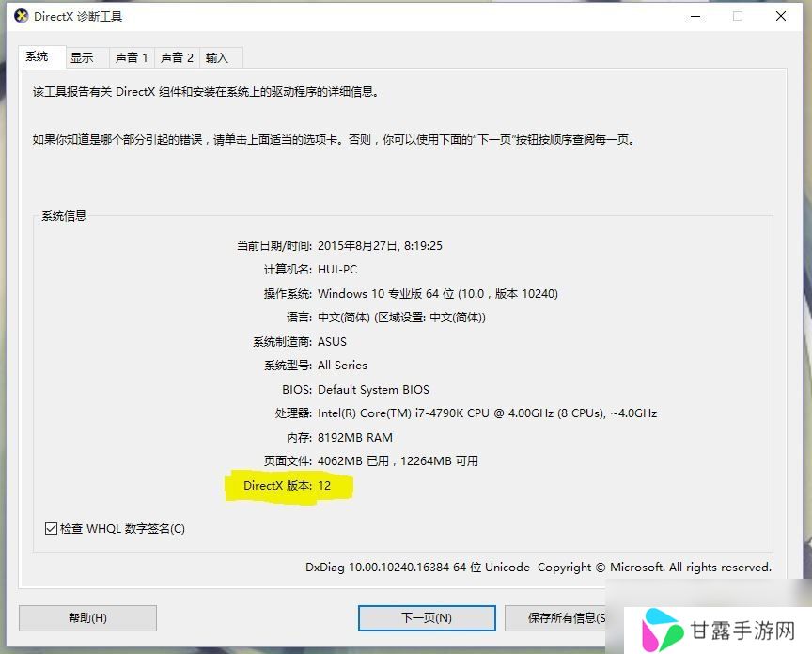This screenshot has height=654, width=812.
Task: Minimize the DirectX diagnostic window
Action: [695, 17]
